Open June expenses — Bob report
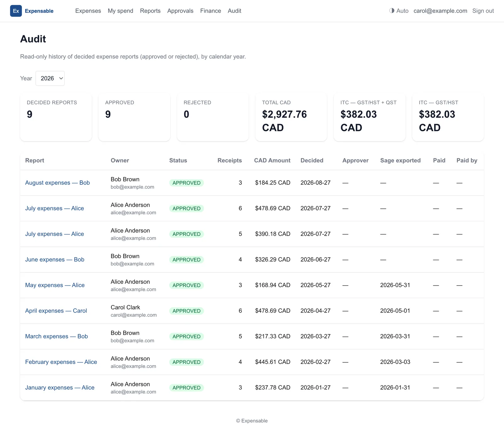504x431 pixels. tap(55, 260)
